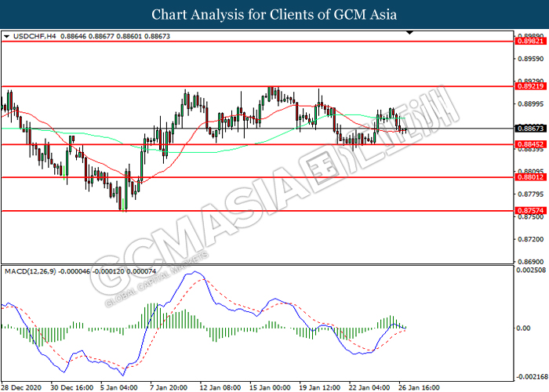This screenshot has width=549, height=392.
Task: Click the 0.89590 price axis value
Action: coord(531,59)
